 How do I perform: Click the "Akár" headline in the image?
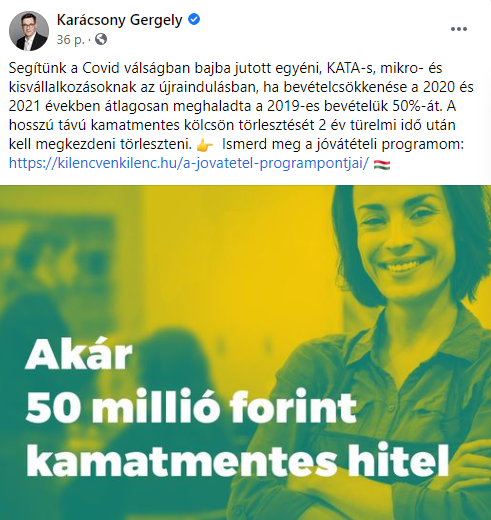coord(79,355)
